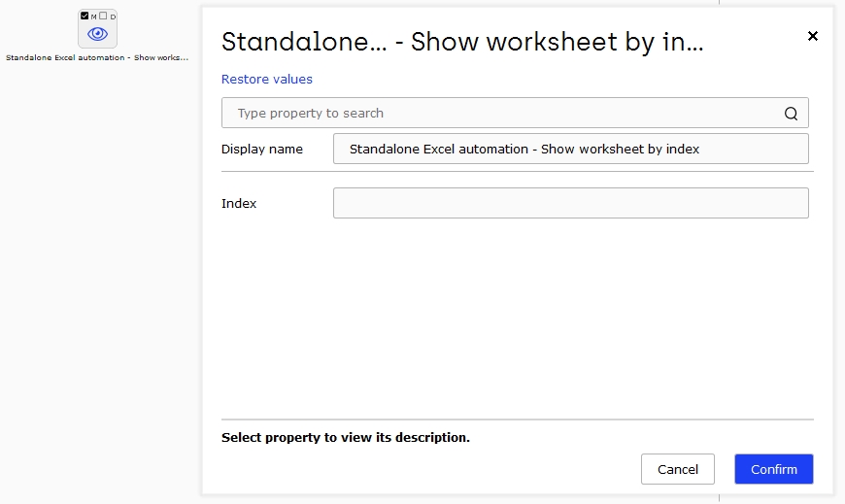Image resolution: width=845 pixels, height=504 pixels.
Task: Click the Restore values link
Action: pyautogui.click(x=267, y=80)
